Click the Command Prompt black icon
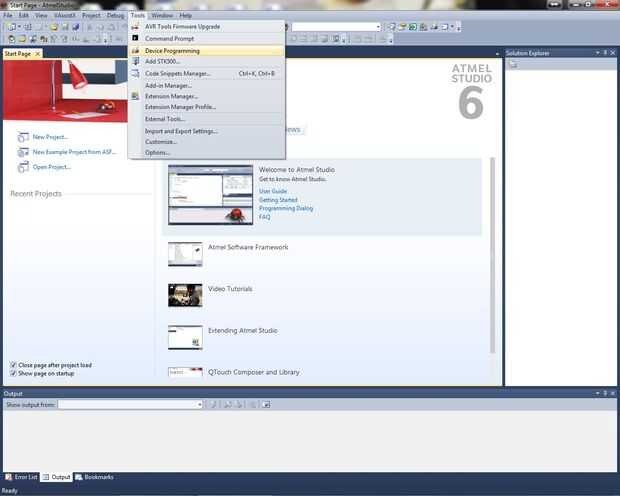620x496 pixels. (x=135, y=38)
